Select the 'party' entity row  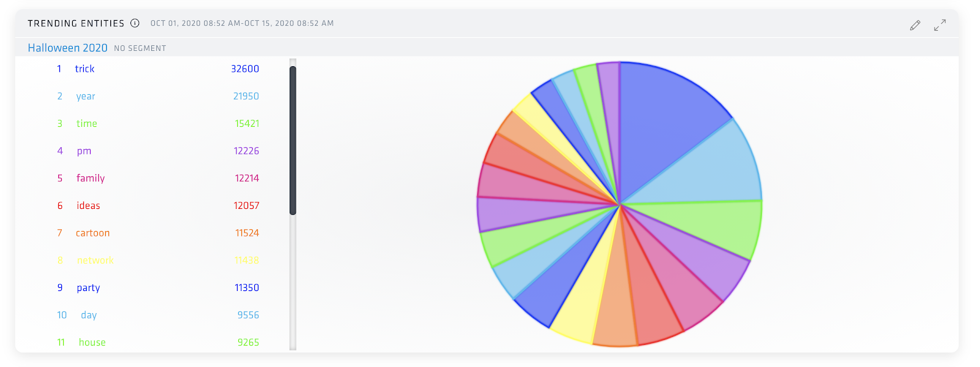88,288
